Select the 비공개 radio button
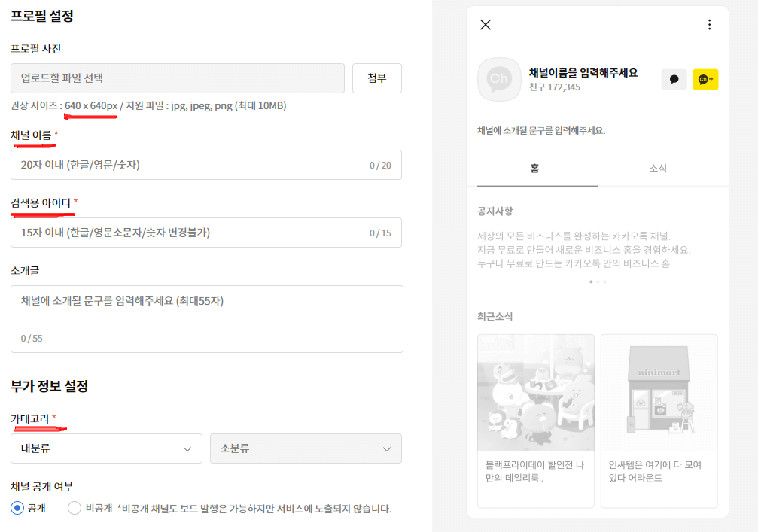The height and width of the screenshot is (532, 758). pyautogui.click(x=73, y=507)
